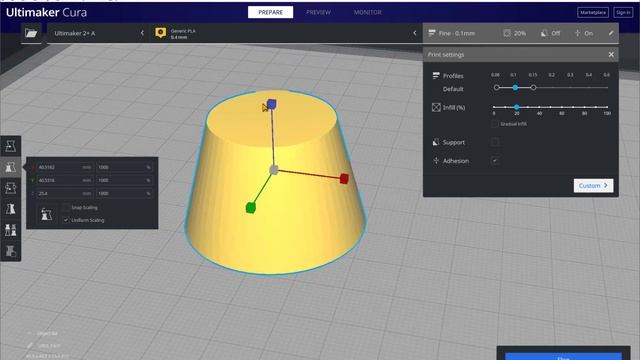Click the Profiles icon in Print settings
This screenshot has height=360, width=640.
[x=436, y=76]
